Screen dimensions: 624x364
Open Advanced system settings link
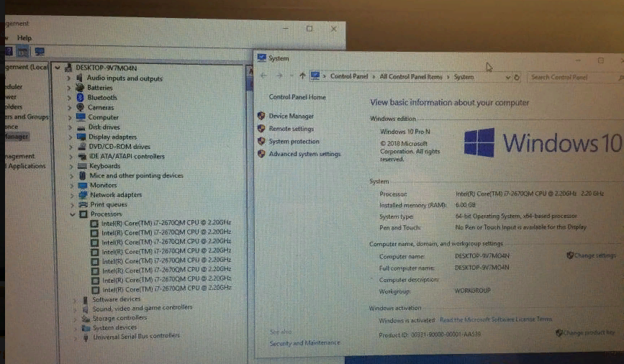pyautogui.click(x=304, y=153)
